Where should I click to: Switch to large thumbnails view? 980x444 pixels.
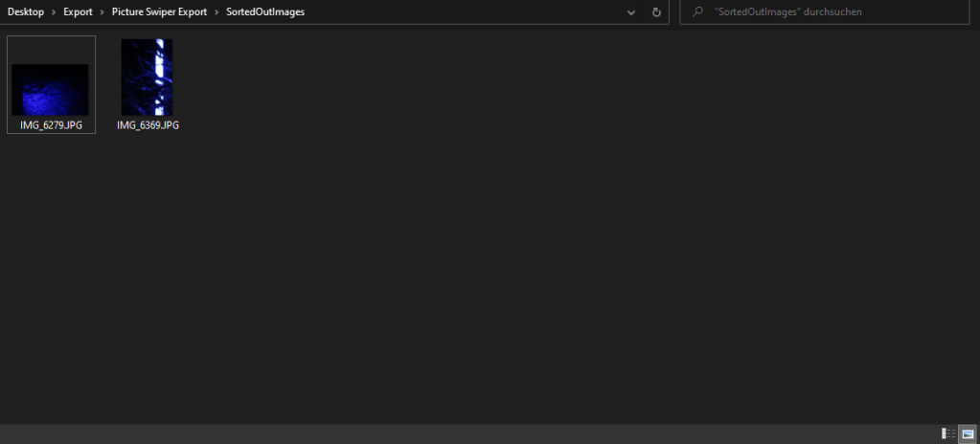point(967,433)
